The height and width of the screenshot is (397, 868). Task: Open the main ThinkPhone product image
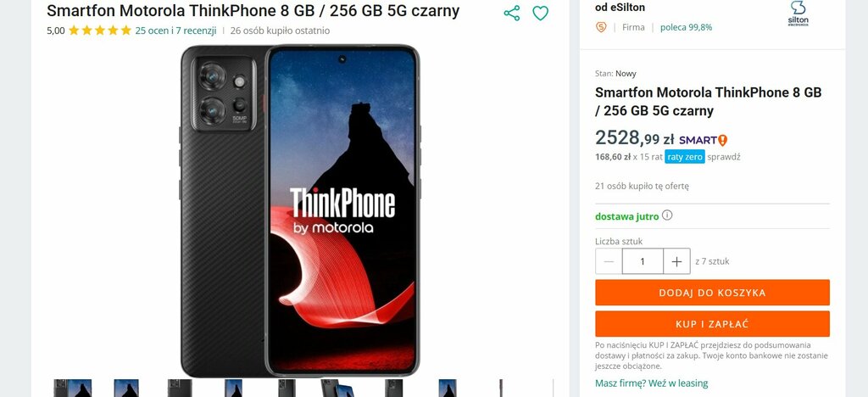pyautogui.click(x=300, y=211)
